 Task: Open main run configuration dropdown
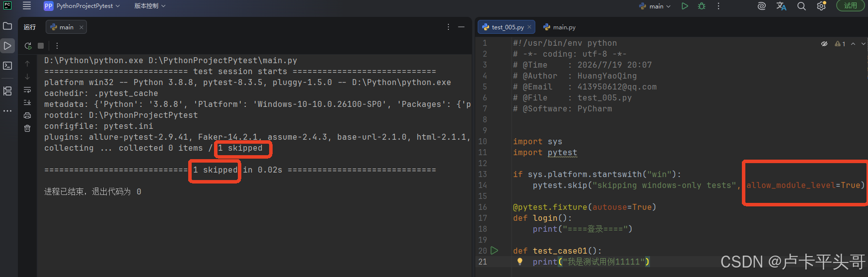coord(655,6)
